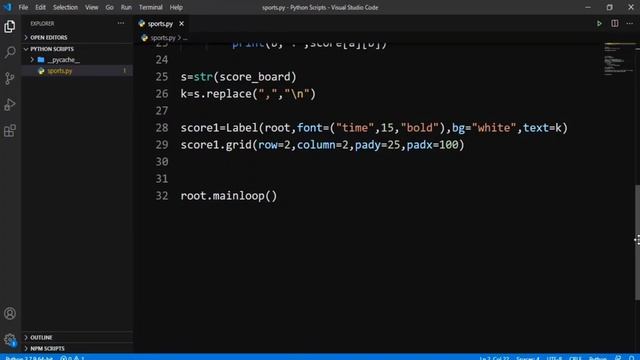Viewport: 640px width, 360px height.
Task: Open the Run and Debug view
Action: (10, 104)
